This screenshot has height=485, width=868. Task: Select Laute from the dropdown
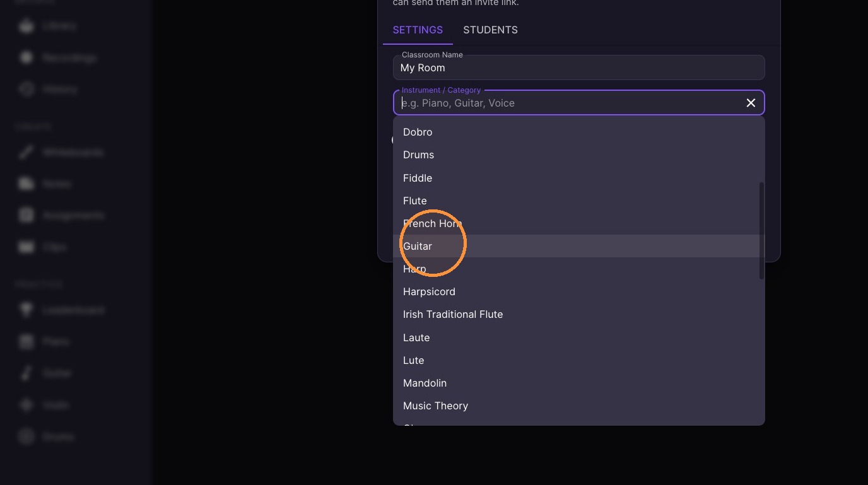(x=578, y=337)
